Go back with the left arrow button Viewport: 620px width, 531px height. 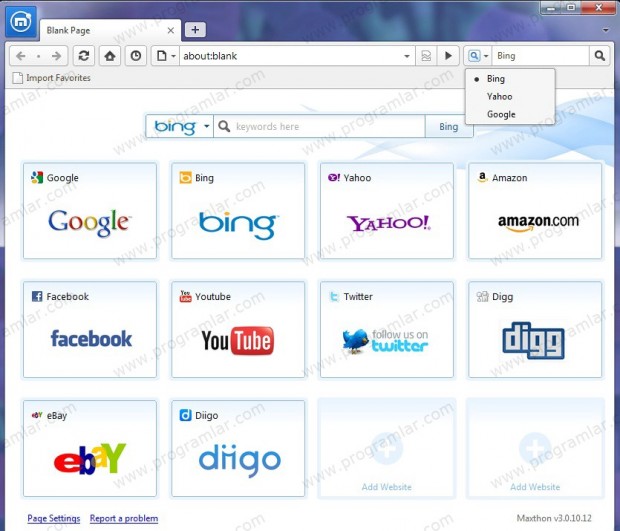click(21, 56)
